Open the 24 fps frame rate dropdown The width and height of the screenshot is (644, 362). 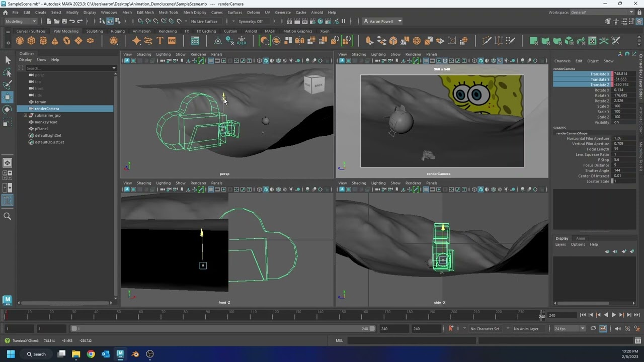(570, 329)
